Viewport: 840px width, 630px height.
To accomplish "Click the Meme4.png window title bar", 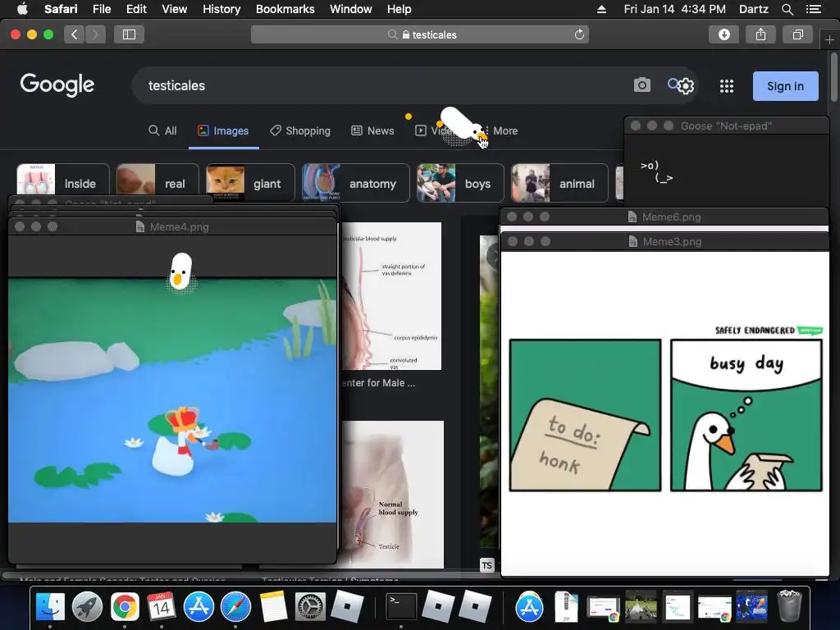I will click(x=172, y=226).
